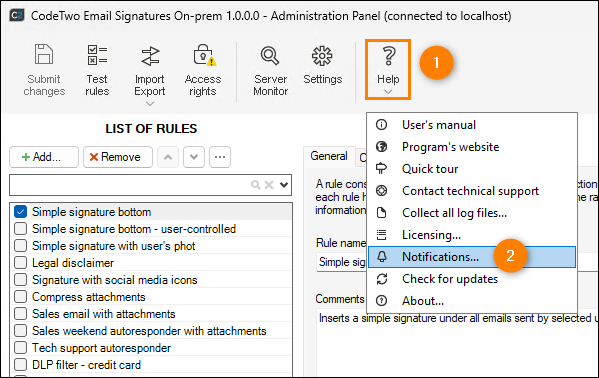Select 'DLP filter - credit card' rule name
This screenshot has height=378, width=599.
coord(86,365)
